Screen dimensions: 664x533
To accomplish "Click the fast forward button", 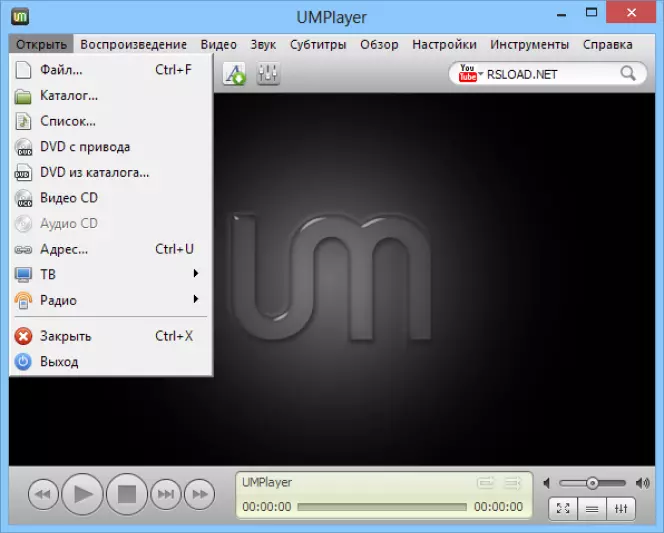I will point(199,494).
